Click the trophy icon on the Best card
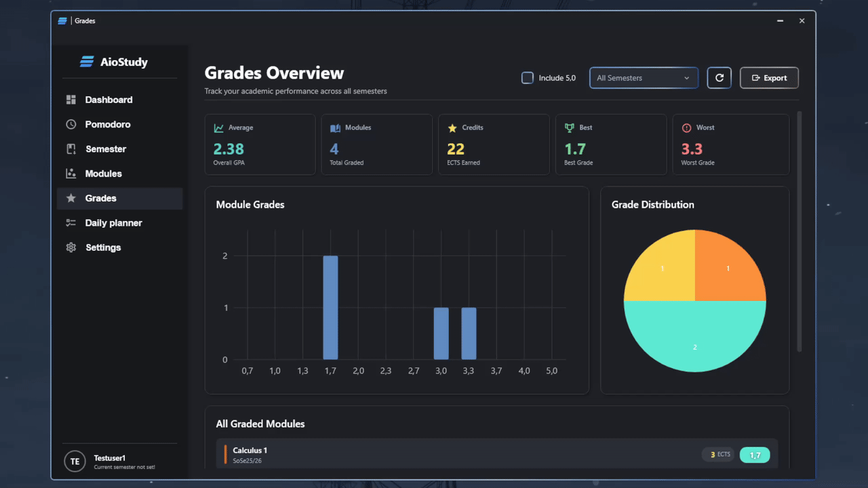This screenshot has height=488, width=868. (x=568, y=127)
